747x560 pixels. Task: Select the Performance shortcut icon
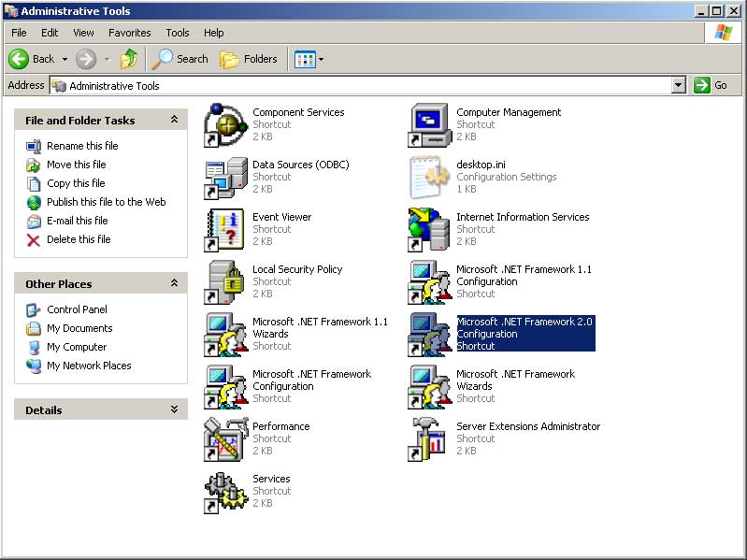tap(226, 439)
